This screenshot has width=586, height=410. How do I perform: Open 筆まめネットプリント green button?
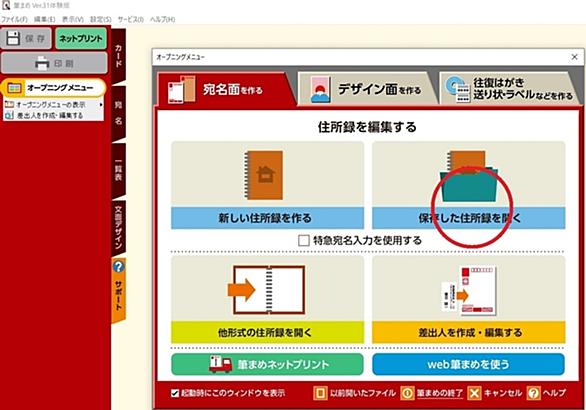pyautogui.click(x=267, y=364)
